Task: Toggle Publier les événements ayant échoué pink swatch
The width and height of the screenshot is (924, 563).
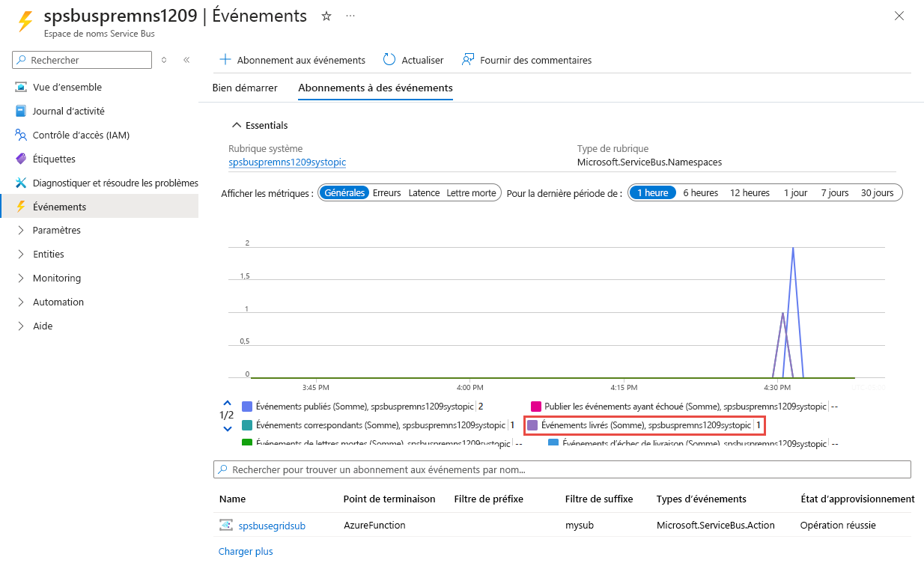Action: point(535,406)
